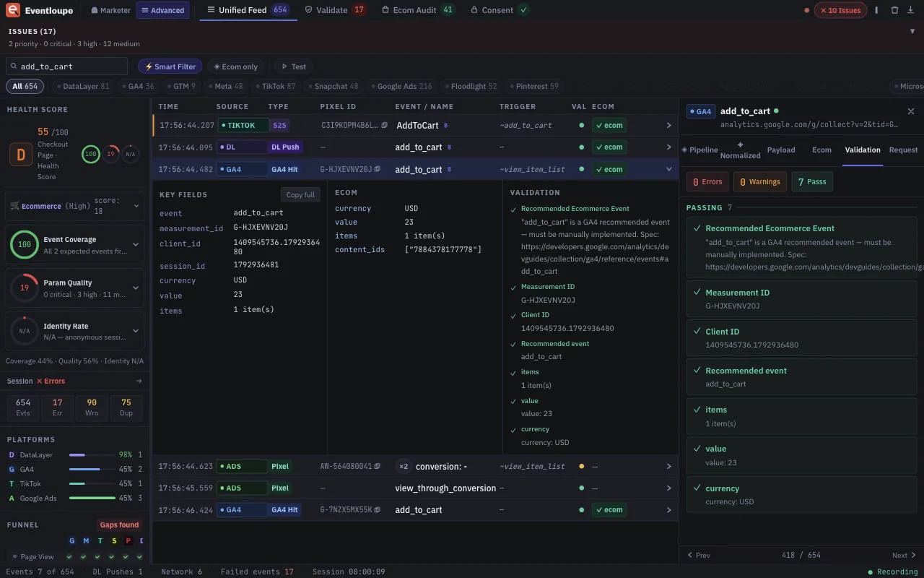Switch to Advanced mode
924x578 pixels.
[163, 10]
